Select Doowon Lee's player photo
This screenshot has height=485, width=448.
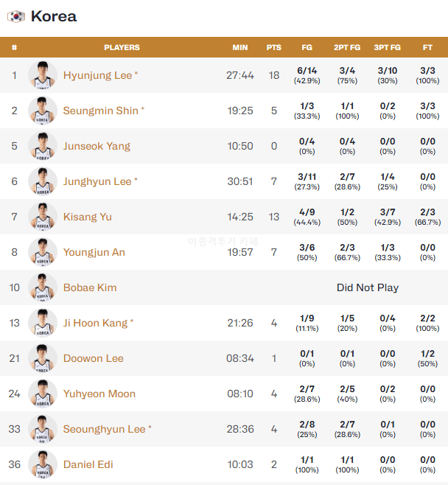[43, 358]
